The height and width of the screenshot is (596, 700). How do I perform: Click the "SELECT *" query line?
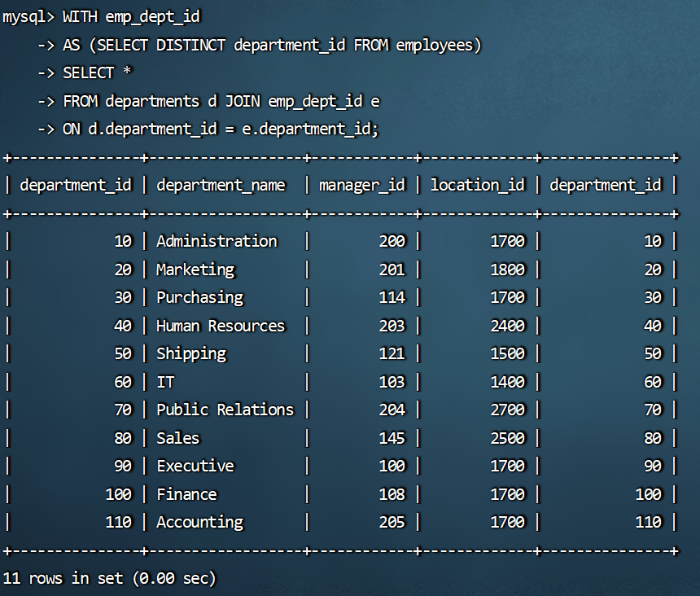97,73
